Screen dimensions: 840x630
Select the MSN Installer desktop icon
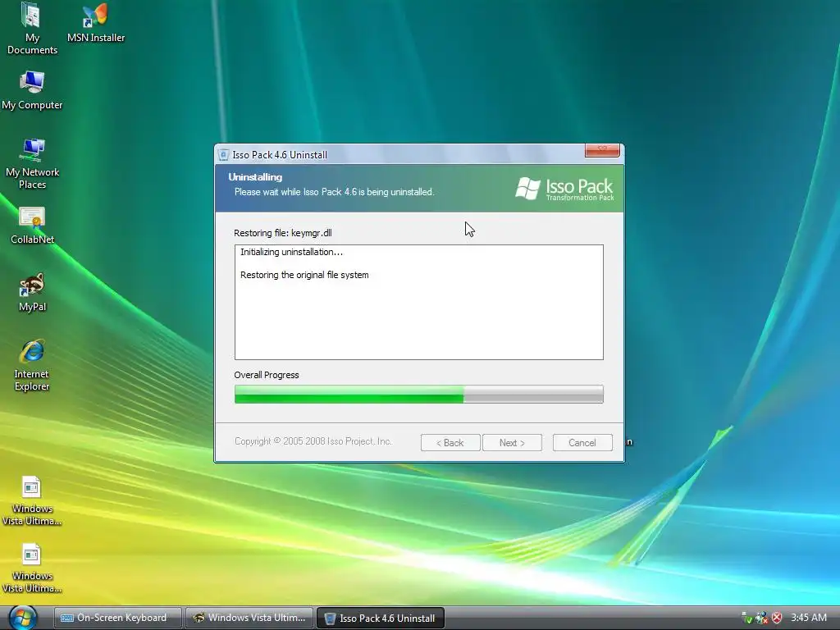(96, 24)
